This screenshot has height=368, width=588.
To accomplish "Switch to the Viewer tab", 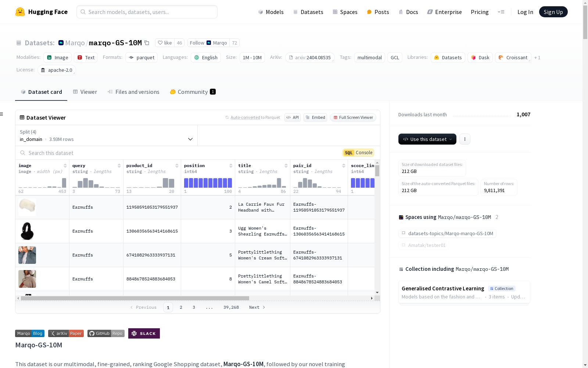I will coord(85,92).
